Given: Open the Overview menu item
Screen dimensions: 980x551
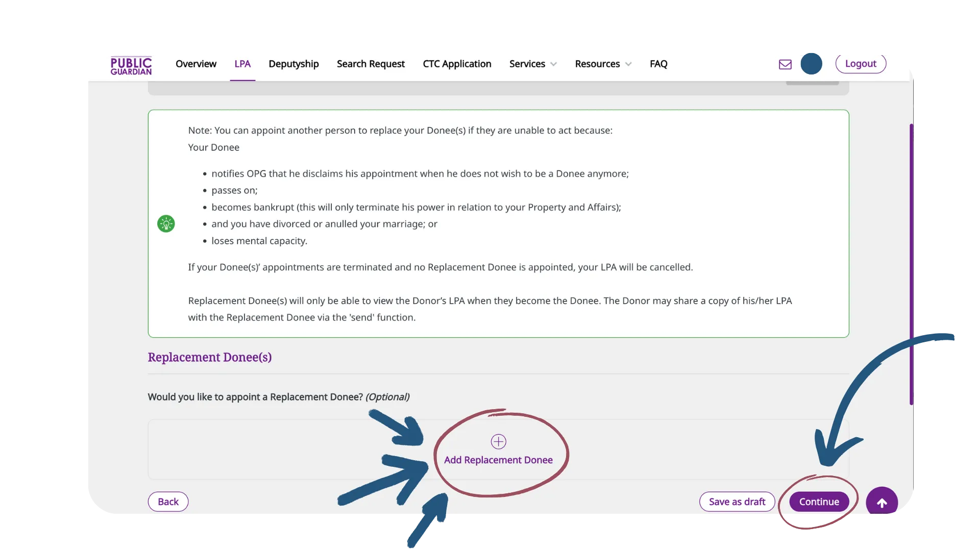Looking at the screenshot, I should (196, 63).
